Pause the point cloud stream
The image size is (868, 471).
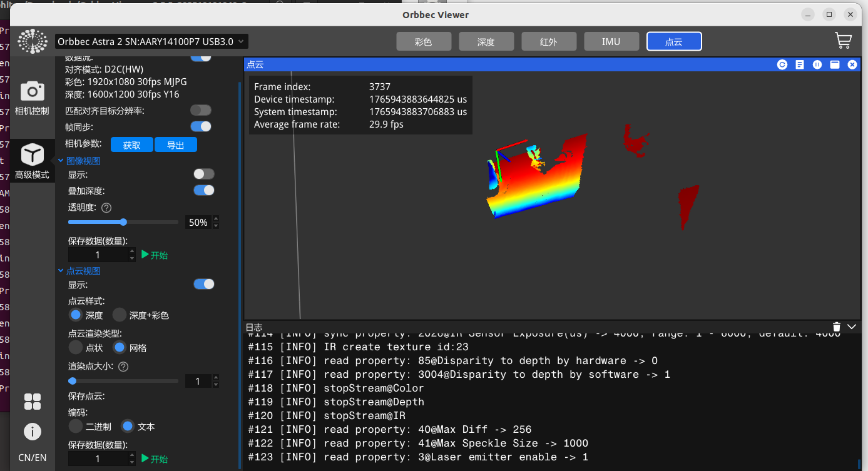tap(817, 64)
